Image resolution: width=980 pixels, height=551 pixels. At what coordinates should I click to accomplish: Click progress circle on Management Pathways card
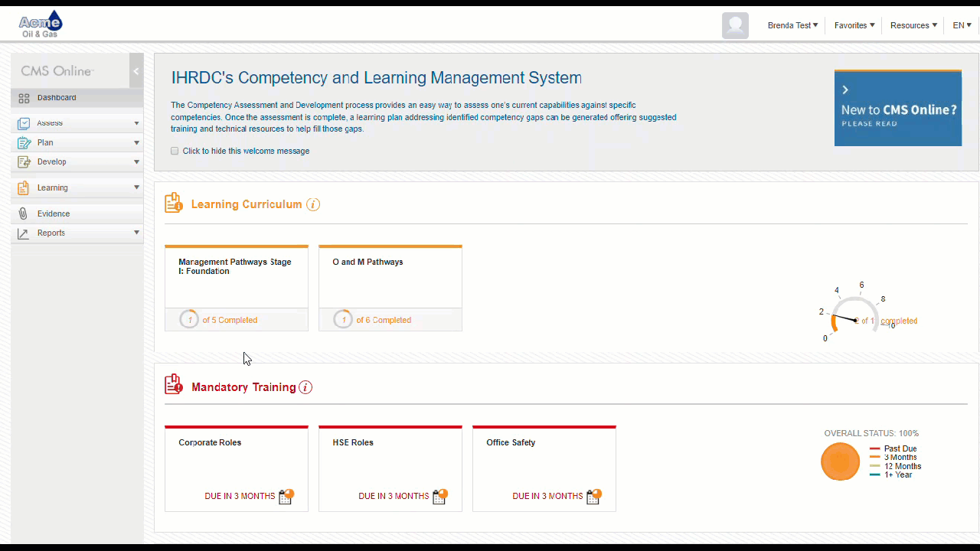[189, 319]
